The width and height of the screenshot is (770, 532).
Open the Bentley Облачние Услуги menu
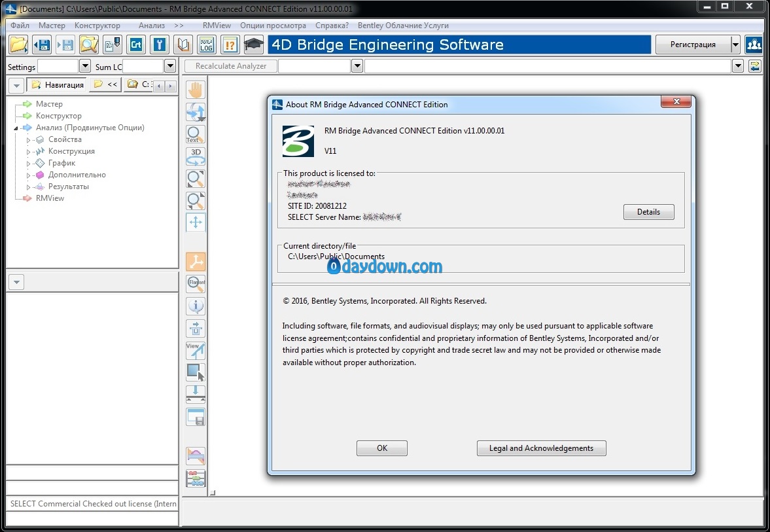point(403,25)
